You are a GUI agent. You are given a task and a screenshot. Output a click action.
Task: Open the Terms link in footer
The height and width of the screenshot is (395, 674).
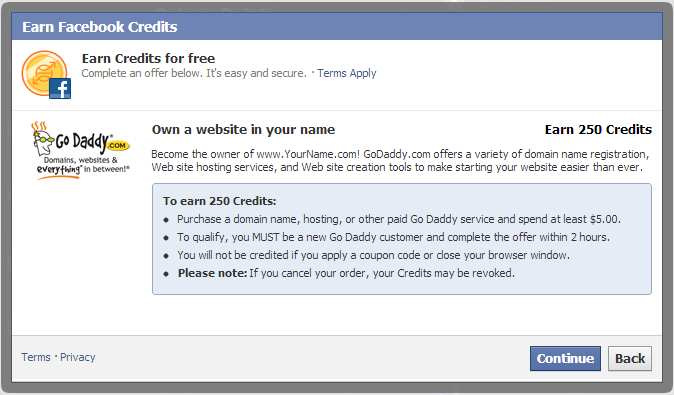point(36,357)
